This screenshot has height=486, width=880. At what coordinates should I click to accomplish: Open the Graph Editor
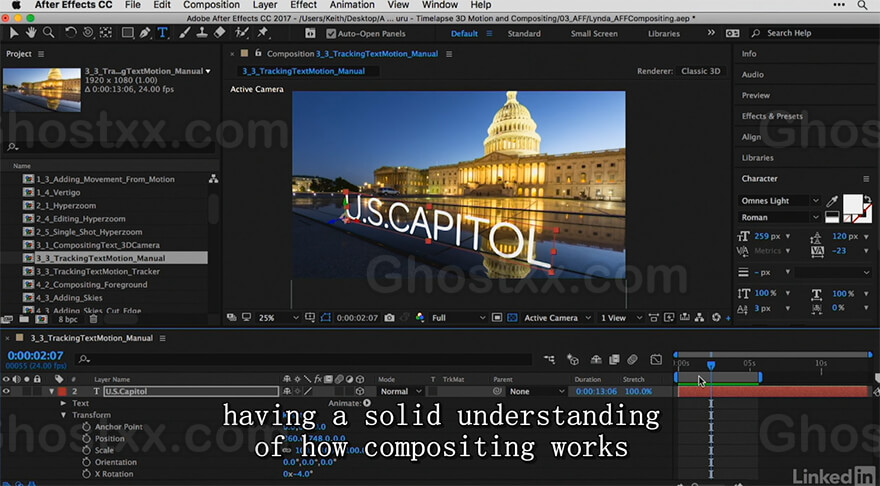point(656,359)
